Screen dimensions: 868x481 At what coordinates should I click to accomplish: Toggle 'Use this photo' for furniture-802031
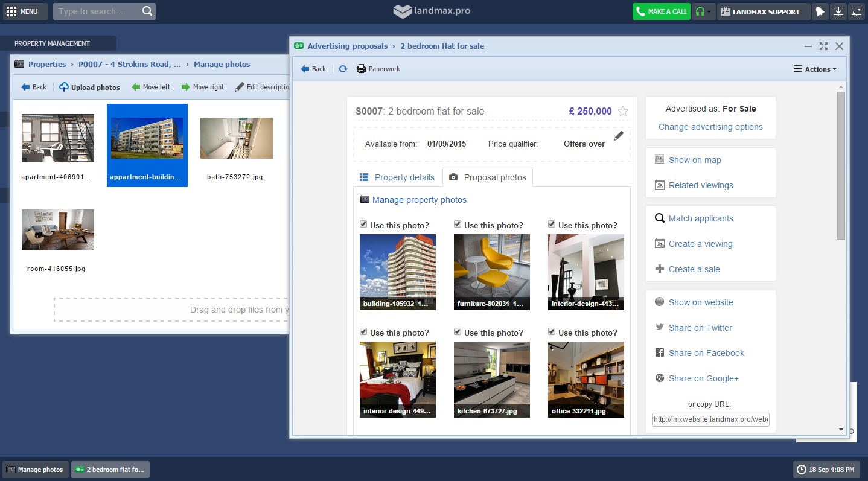pyautogui.click(x=458, y=225)
